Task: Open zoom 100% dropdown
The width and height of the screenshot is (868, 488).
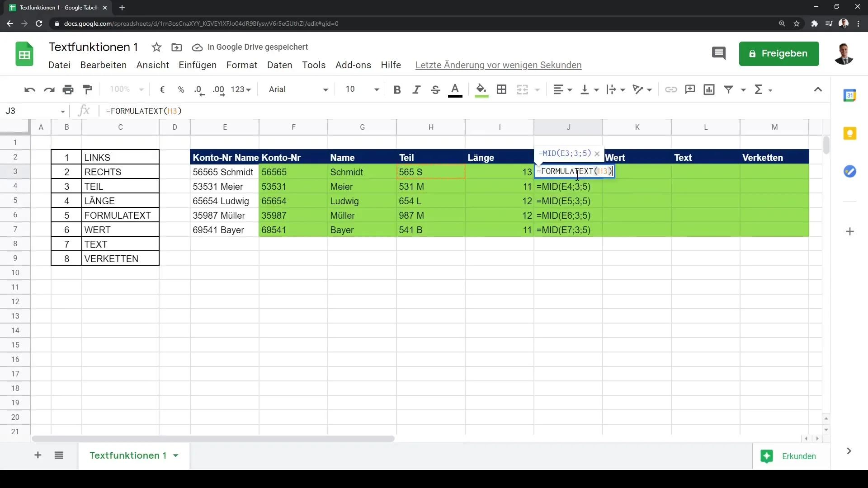Action: 126,89
